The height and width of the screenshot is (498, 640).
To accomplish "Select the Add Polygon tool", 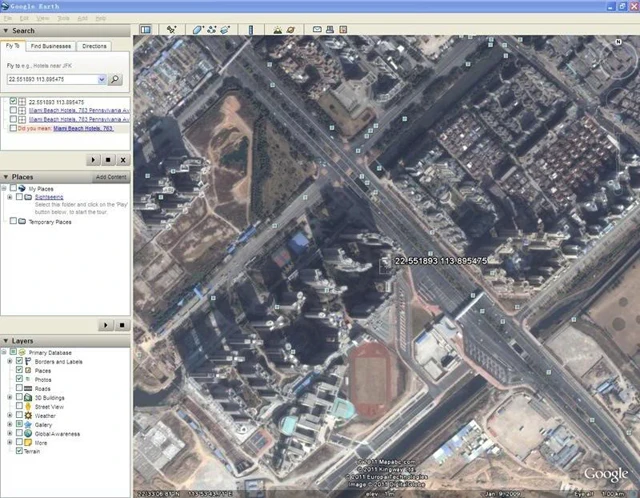I will click(x=197, y=29).
